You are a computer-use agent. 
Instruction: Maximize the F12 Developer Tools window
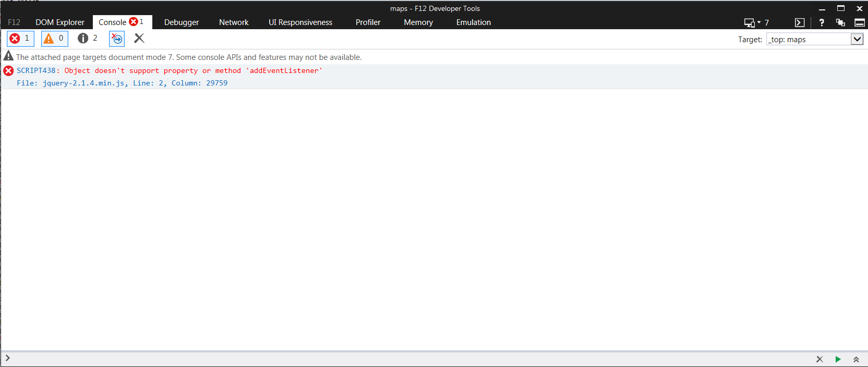(x=841, y=8)
